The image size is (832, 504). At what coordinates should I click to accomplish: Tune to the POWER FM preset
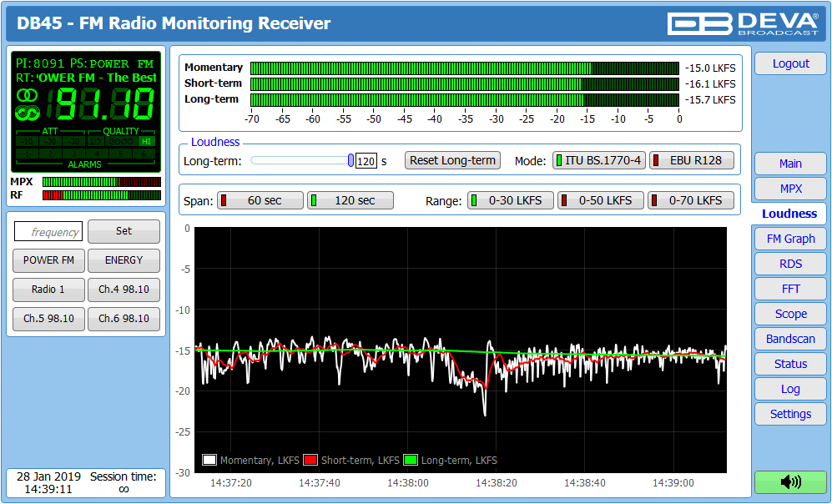tap(48, 260)
